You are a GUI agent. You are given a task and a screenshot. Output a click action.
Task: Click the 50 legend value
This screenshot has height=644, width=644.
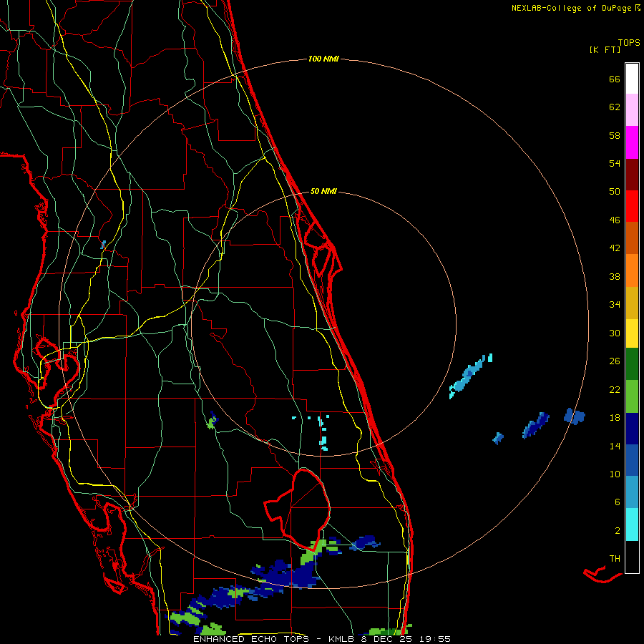point(615,192)
